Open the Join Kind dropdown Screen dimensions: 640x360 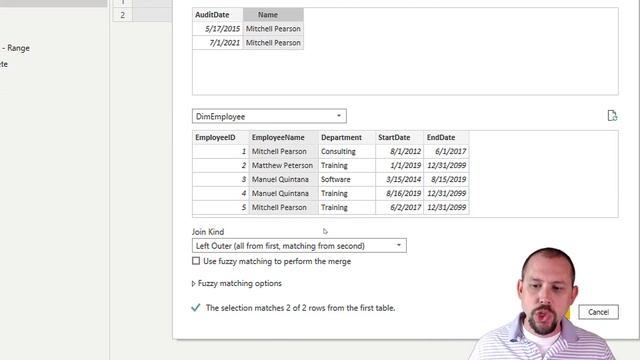pyautogui.click(x=299, y=246)
